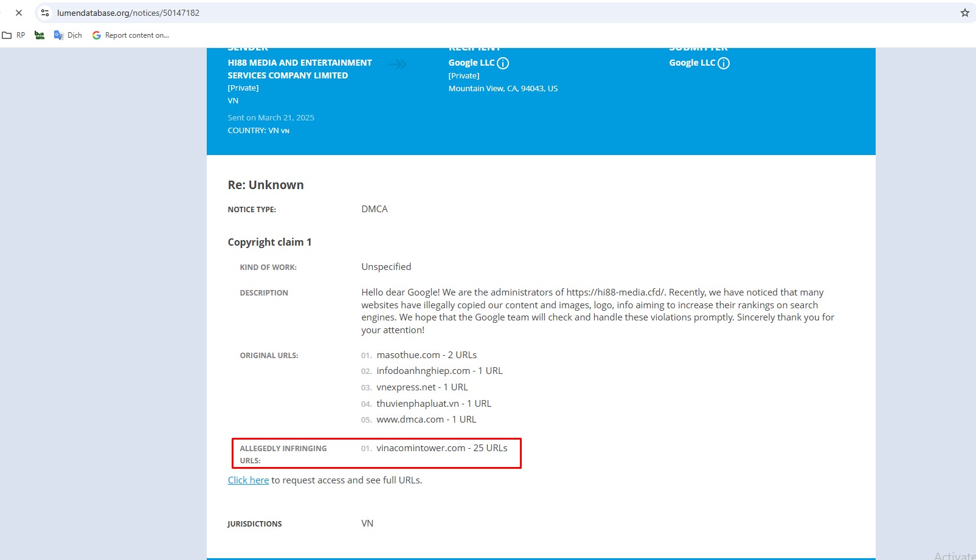Click the 'KIND OF WORK:' label
The image size is (976, 560).
pos(268,267)
